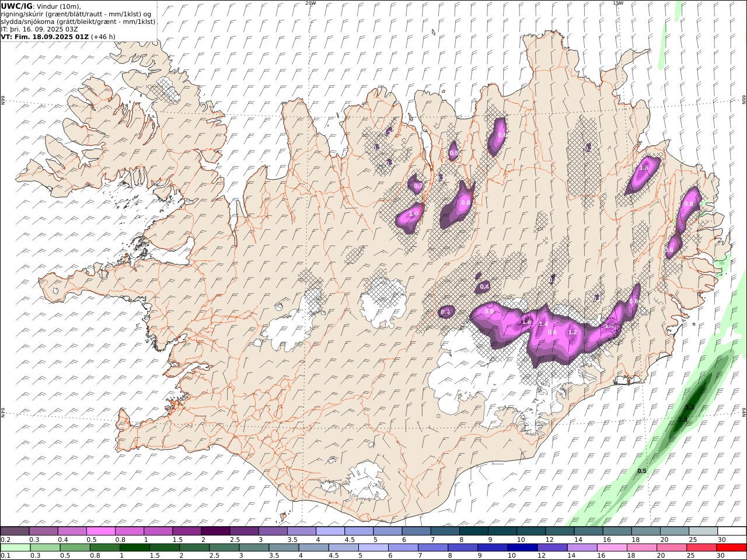Select the dark green bottom-row swatch between 1 and 1.5
This screenshot has width=747, height=560.
coord(135,547)
